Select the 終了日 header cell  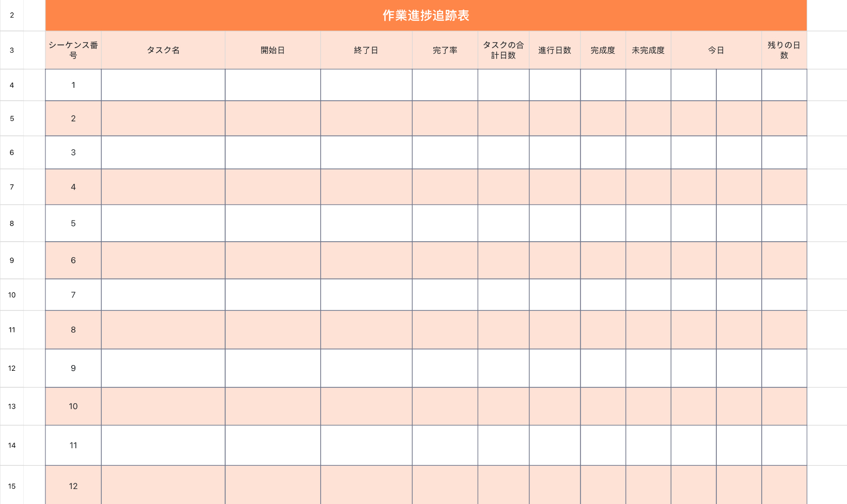point(366,50)
